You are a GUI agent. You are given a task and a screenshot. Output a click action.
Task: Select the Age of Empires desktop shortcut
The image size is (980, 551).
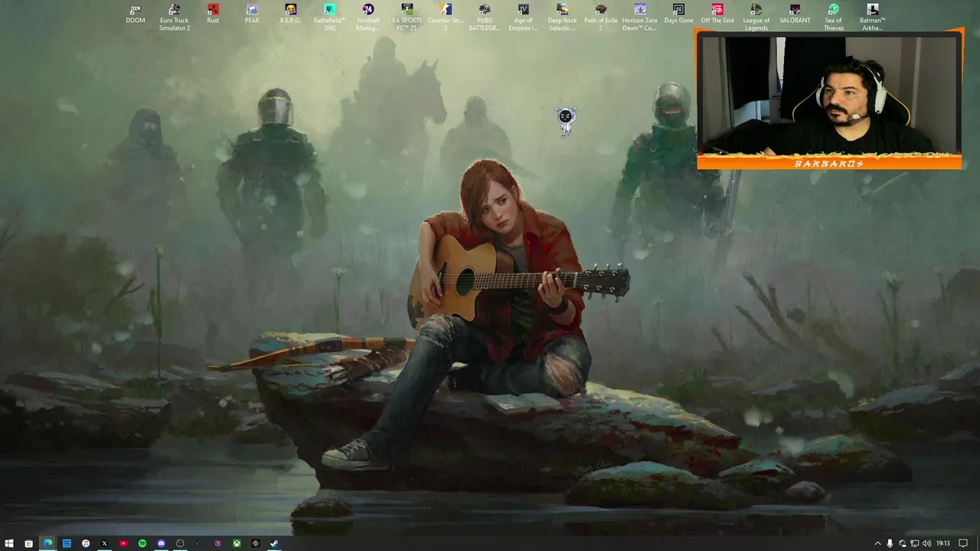[524, 17]
